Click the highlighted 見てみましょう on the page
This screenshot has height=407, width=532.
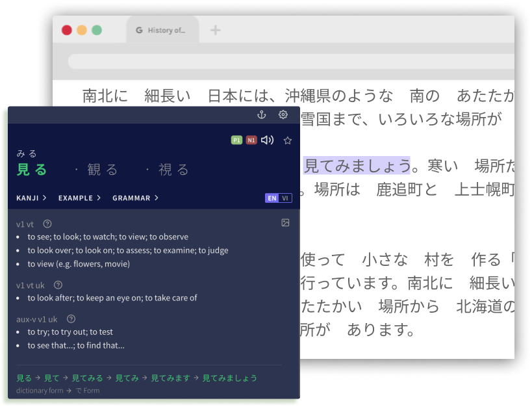click(357, 165)
